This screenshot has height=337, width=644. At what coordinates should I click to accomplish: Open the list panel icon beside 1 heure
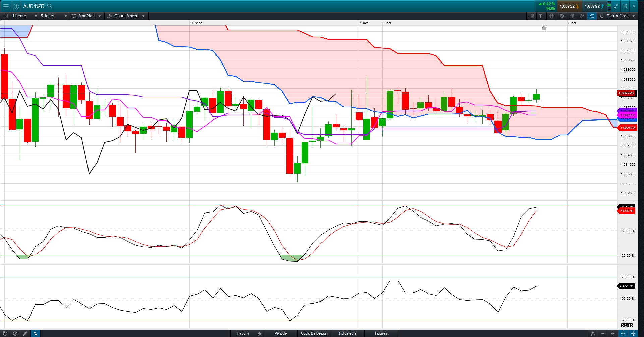(x=5, y=16)
